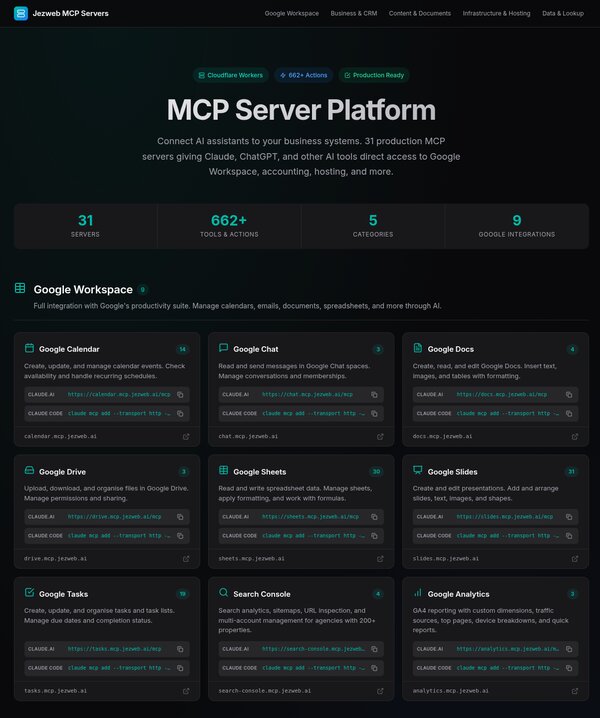Image resolution: width=600 pixels, height=718 pixels.
Task: Open external link for tasks.mcp.jezweb.ai
Action: point(186,690)
